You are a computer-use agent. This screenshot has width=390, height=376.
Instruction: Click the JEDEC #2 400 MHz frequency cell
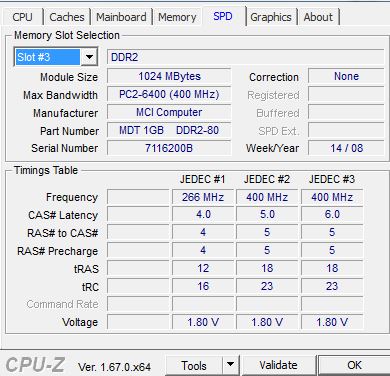[x=267, y=197]
